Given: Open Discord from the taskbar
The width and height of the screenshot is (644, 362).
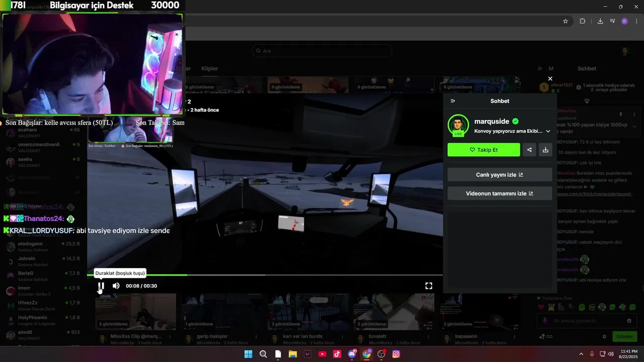Looking at the screenshot, I should tap(352, 354).
